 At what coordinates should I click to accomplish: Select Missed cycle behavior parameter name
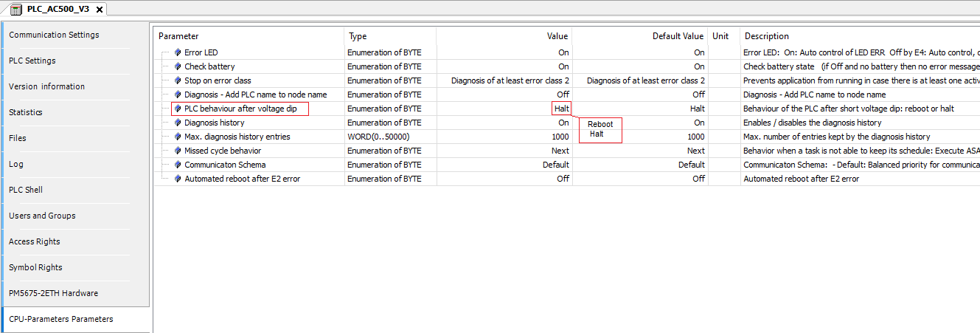point(223,151)
